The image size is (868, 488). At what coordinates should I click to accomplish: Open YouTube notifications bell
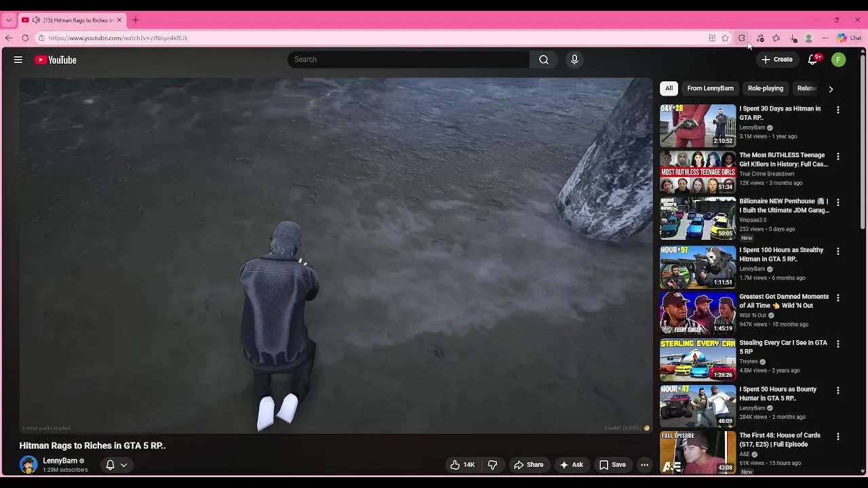(x=812, y=60)
